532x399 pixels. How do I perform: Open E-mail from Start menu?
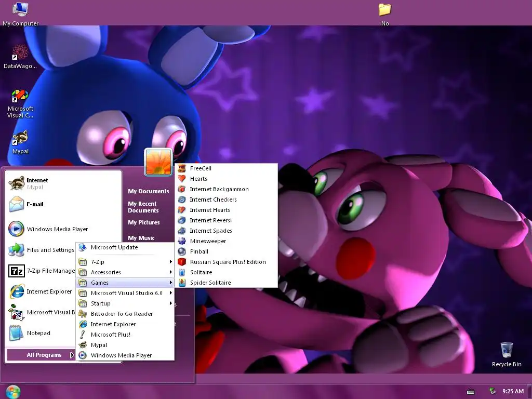pos(63,204)
